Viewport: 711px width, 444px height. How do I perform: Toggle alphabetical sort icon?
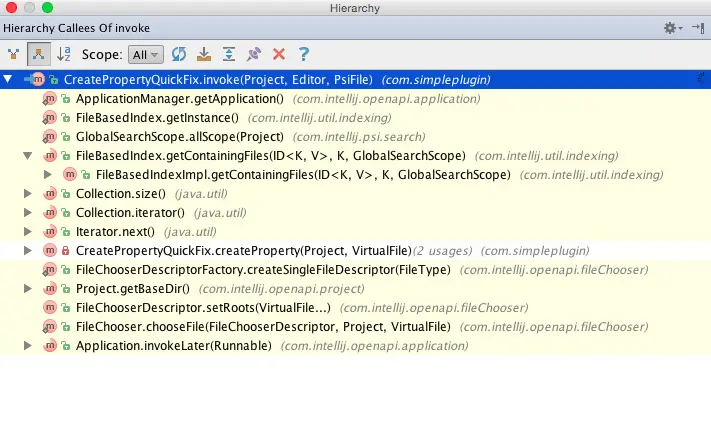click(x=63, y=54)
